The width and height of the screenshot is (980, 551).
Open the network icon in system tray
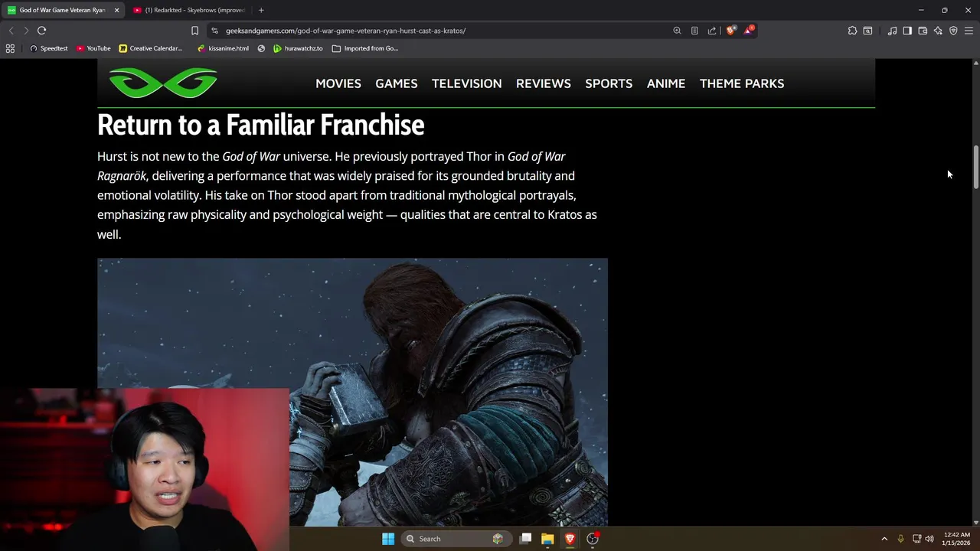pyautogui.click(x=916, y=539)
